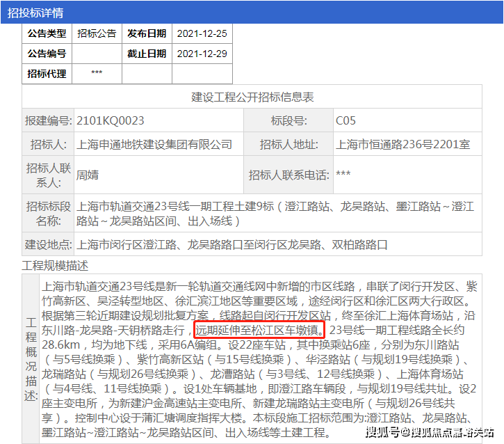Click text 控制中心设于蒲汇塘调度指挥大楼
The width and height of the screenshot is (504, 444).
pyautogui.click(x=158, y=418)
